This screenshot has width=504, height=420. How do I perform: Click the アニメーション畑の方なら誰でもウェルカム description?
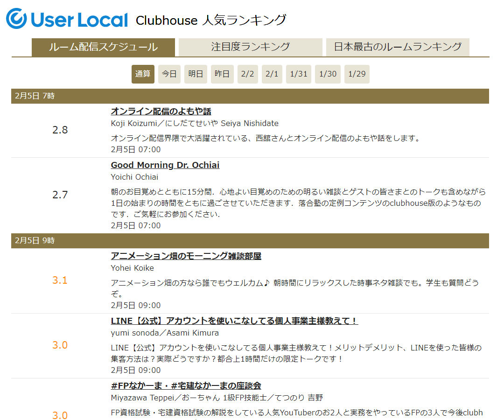coord(295,288)
